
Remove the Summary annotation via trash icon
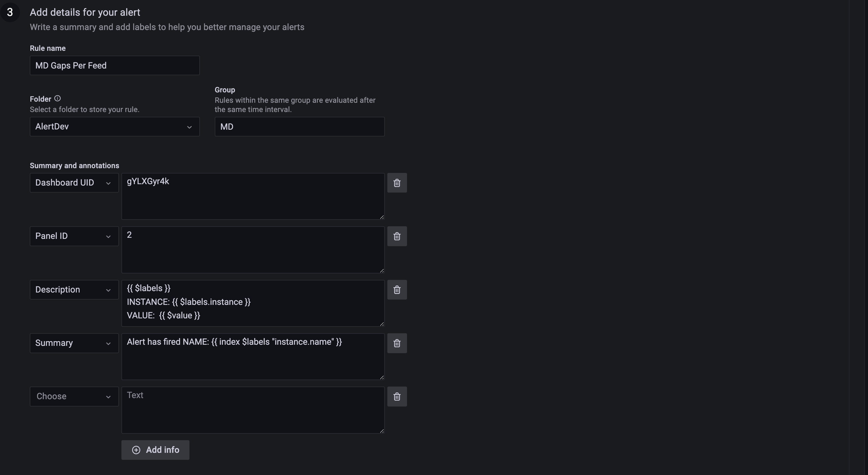397,343
